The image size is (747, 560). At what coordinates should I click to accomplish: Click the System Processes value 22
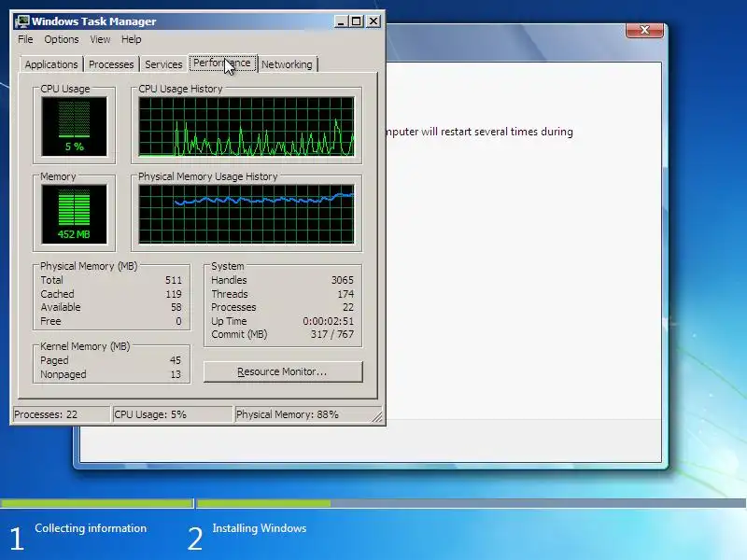click(348, 307)
